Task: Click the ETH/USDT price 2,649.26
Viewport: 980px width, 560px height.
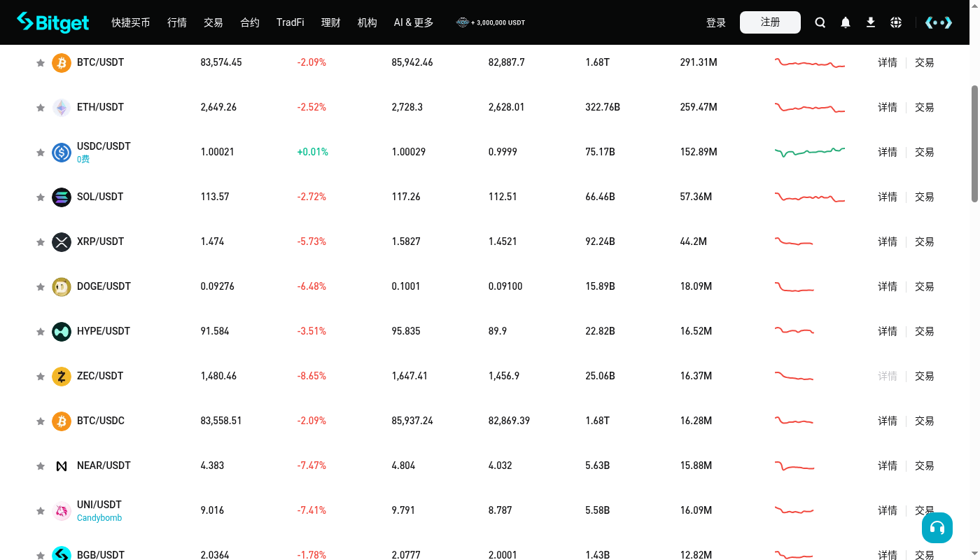Action: pos(218,107)
